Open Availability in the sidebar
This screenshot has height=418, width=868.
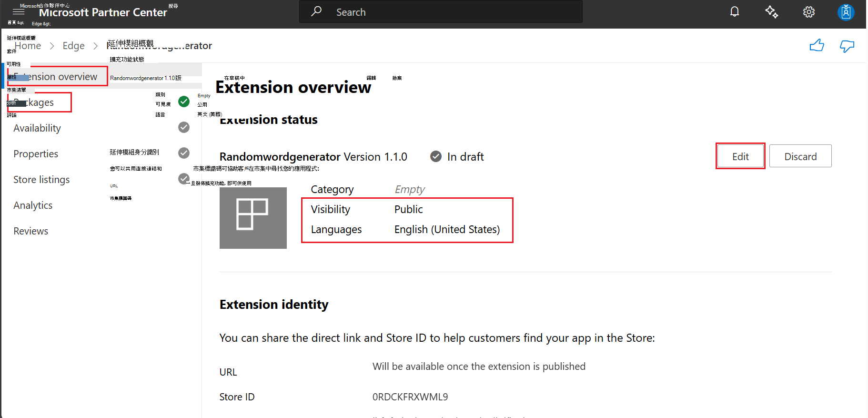pos(37,128)
